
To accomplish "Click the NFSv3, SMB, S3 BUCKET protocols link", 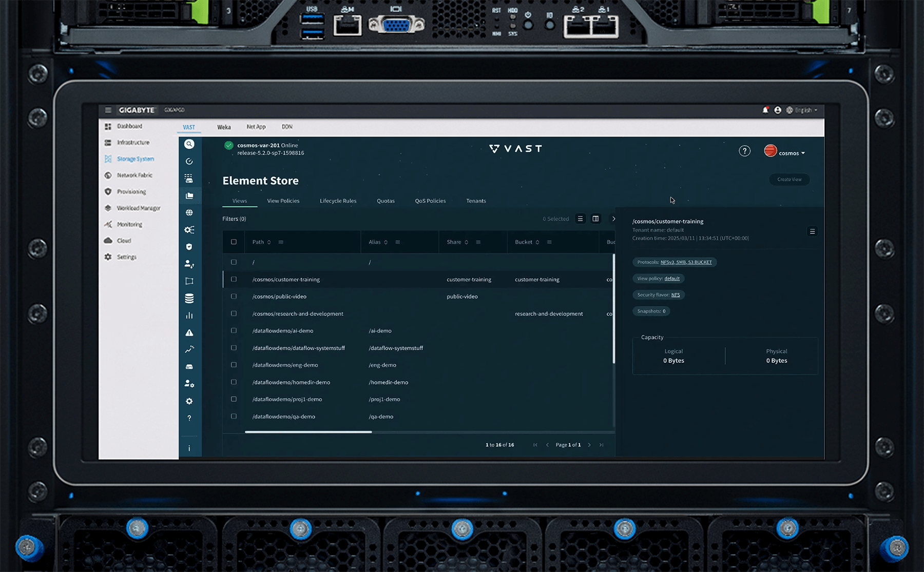I will (686, 262).
